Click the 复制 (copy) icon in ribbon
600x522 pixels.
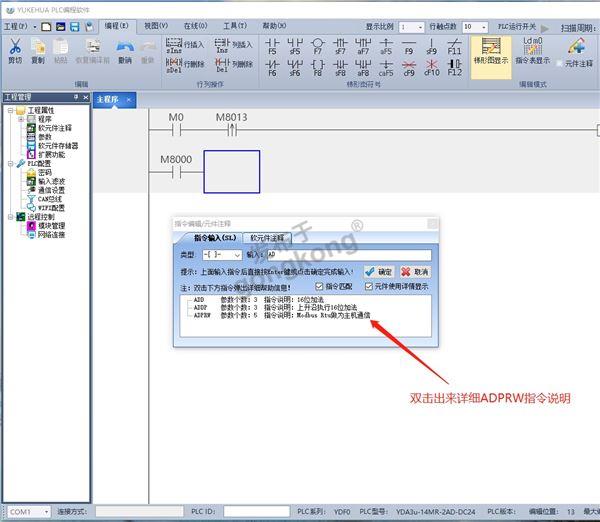click(x=38, y=50)
